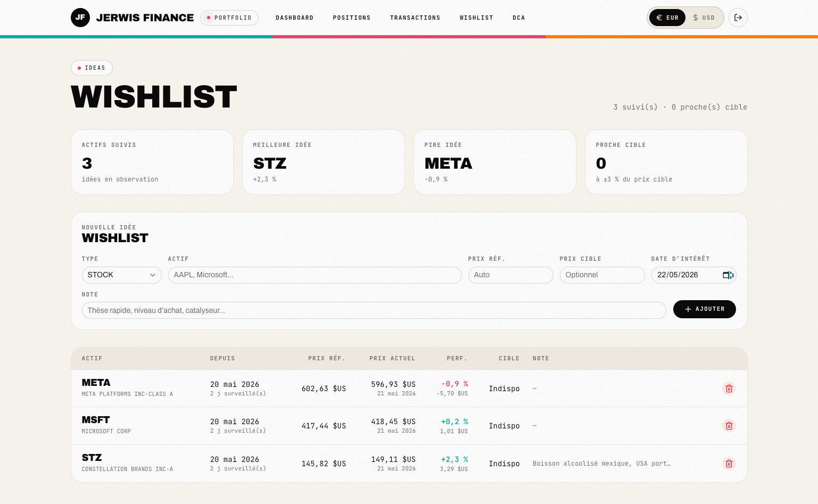Click the Portfolio pill badge
818x504 pixels.
pyautogui.click(x=229, y=18)
